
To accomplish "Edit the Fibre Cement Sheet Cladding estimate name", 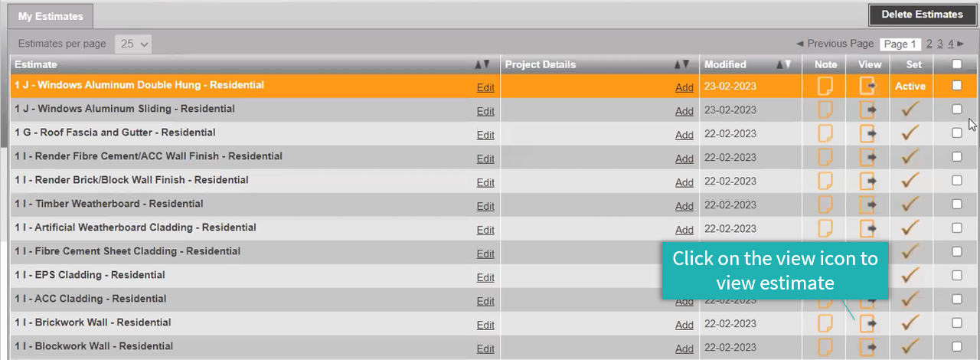I will click(485, 254).
